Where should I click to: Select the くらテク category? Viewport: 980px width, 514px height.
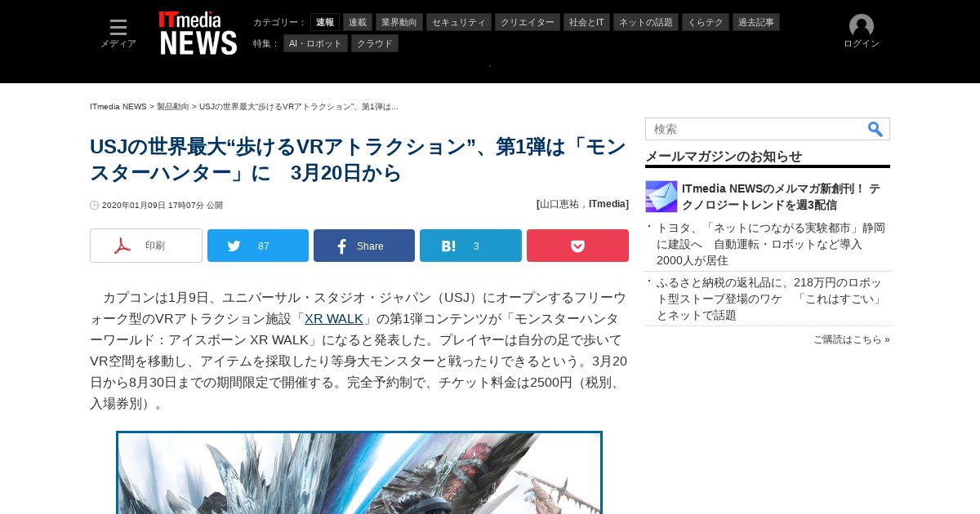point(706,22)
